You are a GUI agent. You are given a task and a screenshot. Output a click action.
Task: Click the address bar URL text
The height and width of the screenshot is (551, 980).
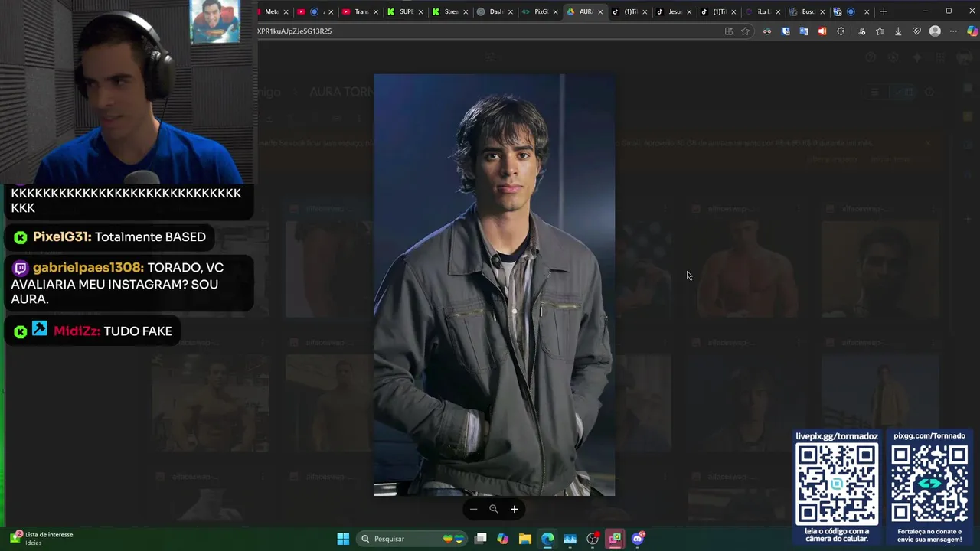pos(294,31)
